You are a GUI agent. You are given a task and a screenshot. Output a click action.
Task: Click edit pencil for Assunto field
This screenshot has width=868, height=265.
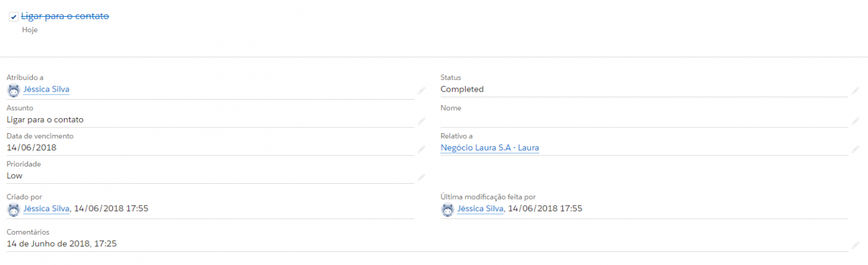pyautogui.click(x=421, y=120)
